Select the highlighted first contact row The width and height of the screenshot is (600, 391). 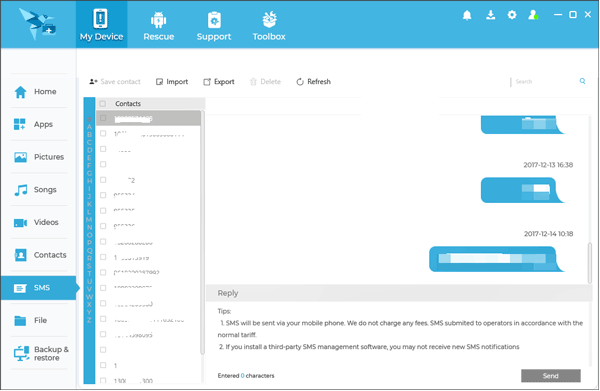[148, 118]
